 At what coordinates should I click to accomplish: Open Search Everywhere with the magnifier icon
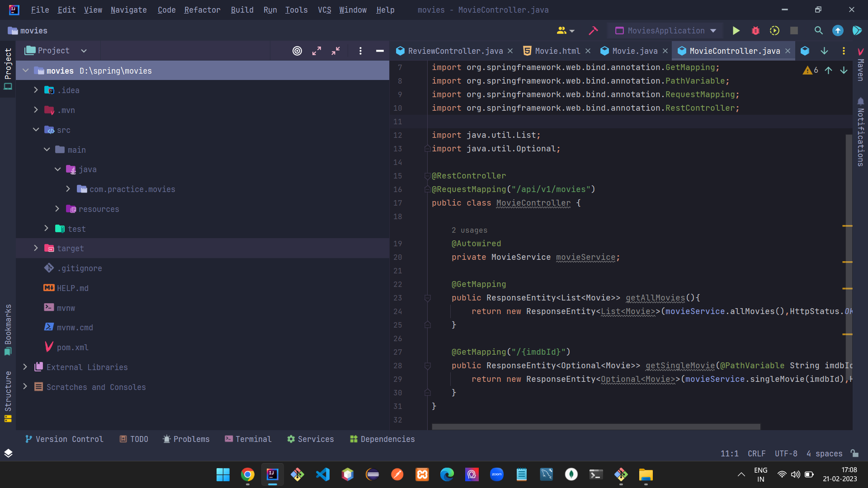coord(818,30)
